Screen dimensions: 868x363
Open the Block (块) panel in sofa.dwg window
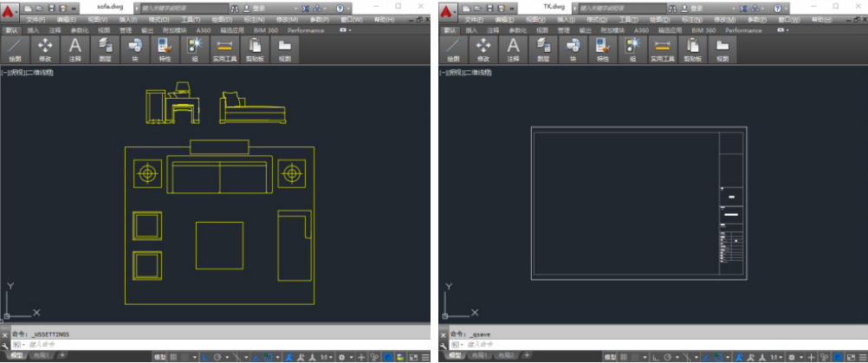click(x=134, y=49)
